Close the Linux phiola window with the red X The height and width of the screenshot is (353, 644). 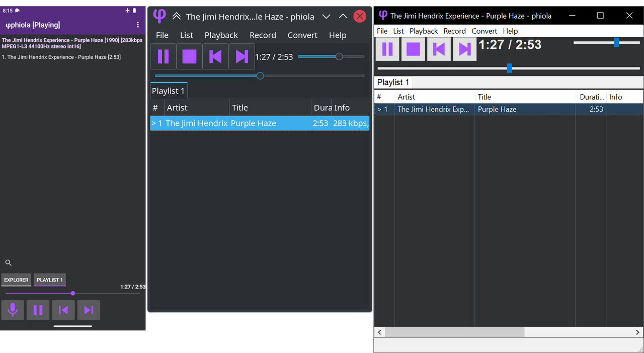click(x=360, y=16)
